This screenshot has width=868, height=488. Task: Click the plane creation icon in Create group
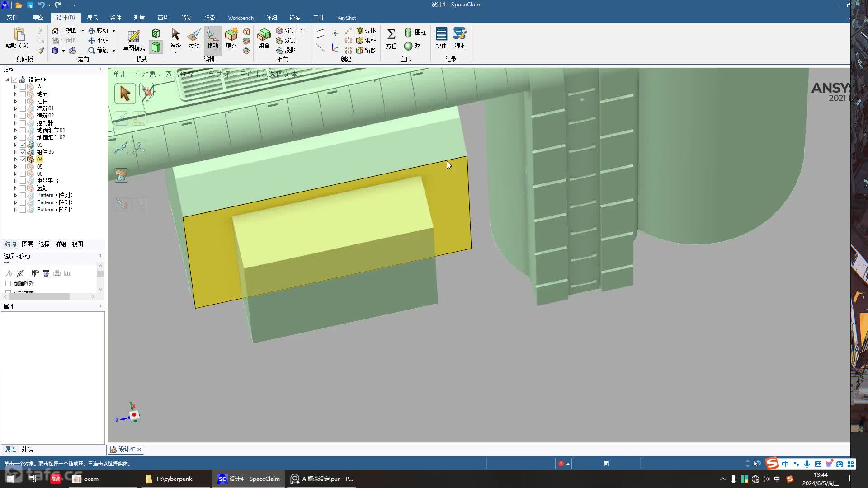pos(321,33)
